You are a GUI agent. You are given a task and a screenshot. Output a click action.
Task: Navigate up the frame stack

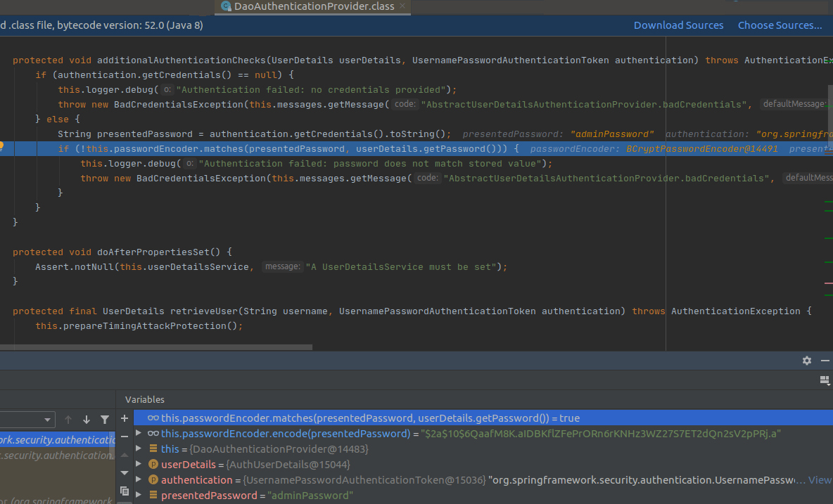point(68,420)
